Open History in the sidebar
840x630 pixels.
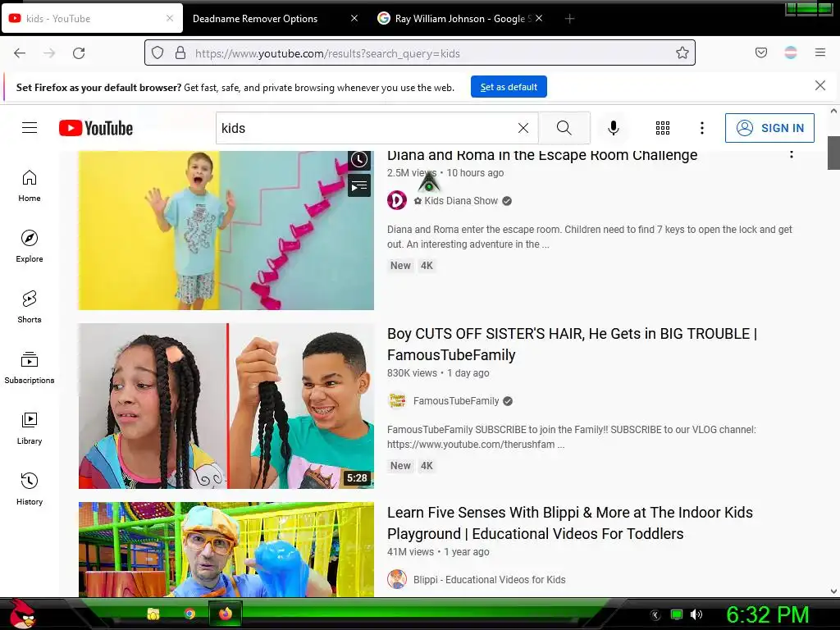click(x=30, y=489)
